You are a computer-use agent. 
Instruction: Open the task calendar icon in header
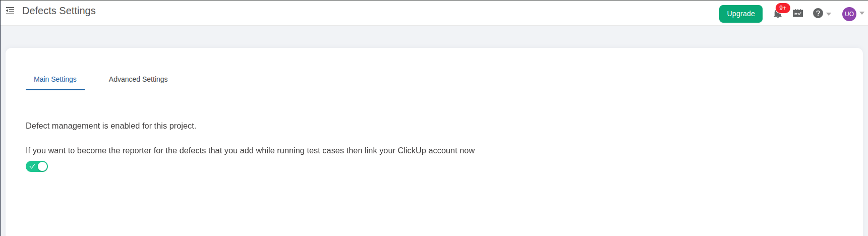798,14
